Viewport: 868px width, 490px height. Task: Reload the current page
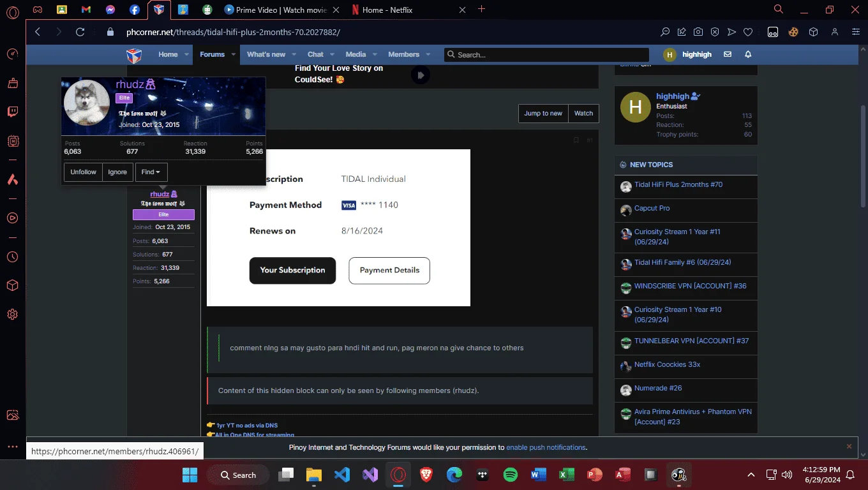tap(80, 32)
